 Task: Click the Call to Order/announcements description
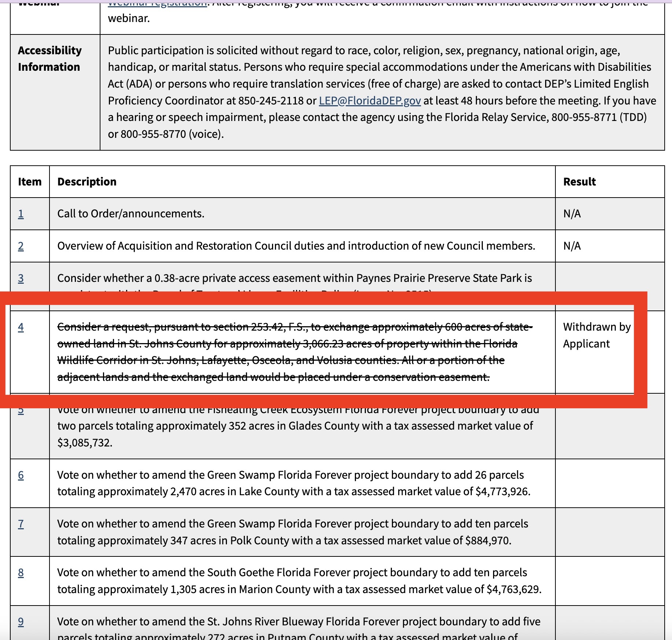point(131,214)
